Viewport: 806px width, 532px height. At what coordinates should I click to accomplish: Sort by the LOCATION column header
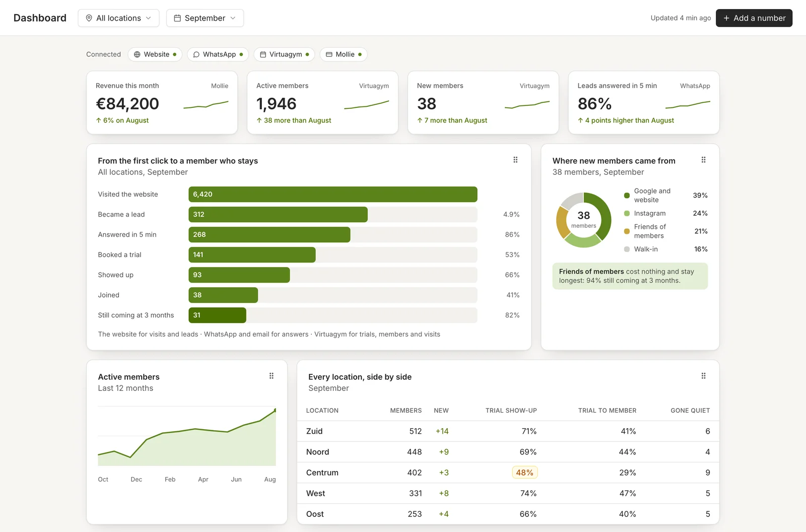pos(322,411)
